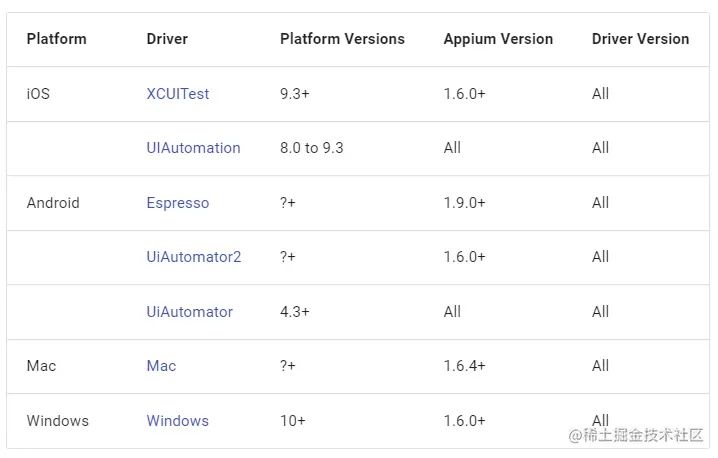718x458 pixels.
Task: Click the Mac platform cell
Action: (x=41, y=366)
